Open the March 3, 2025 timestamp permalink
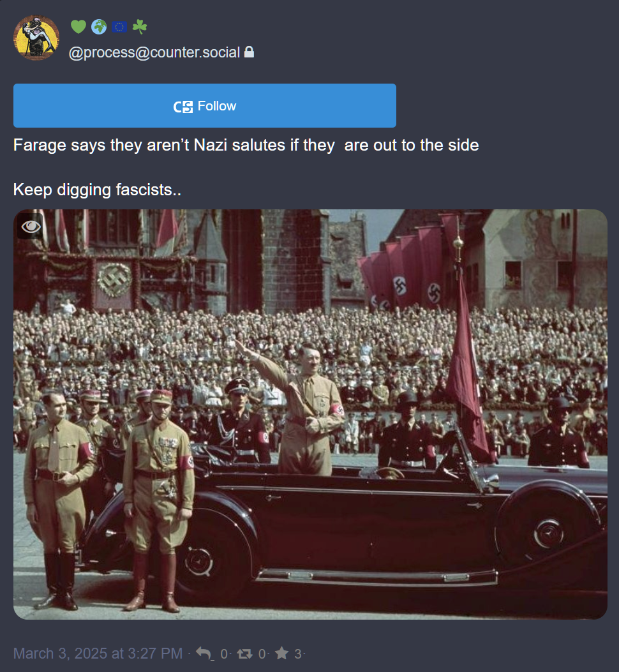619x672 pixels. (98, 653)
